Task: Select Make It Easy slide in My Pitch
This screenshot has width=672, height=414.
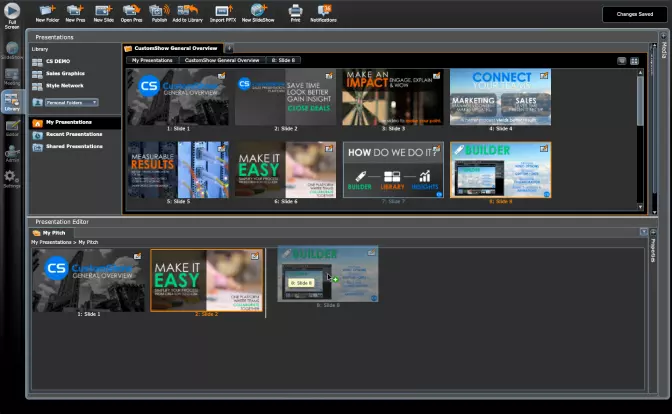Action: coord(207,281)
